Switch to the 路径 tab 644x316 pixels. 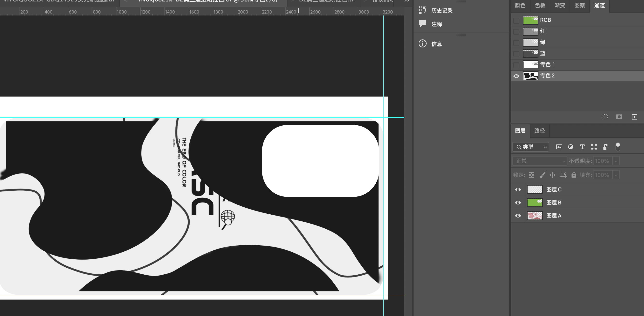pyautogui.click(x=539, y=131)
